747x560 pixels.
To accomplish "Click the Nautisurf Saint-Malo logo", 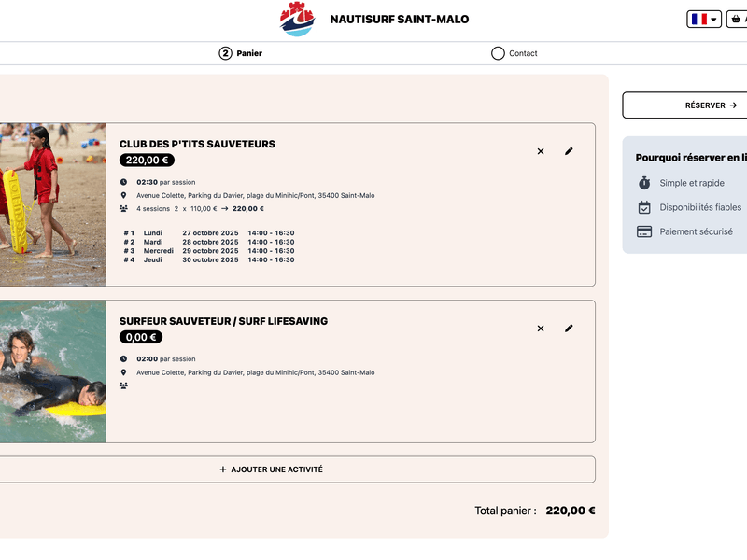I will (297, 20).
